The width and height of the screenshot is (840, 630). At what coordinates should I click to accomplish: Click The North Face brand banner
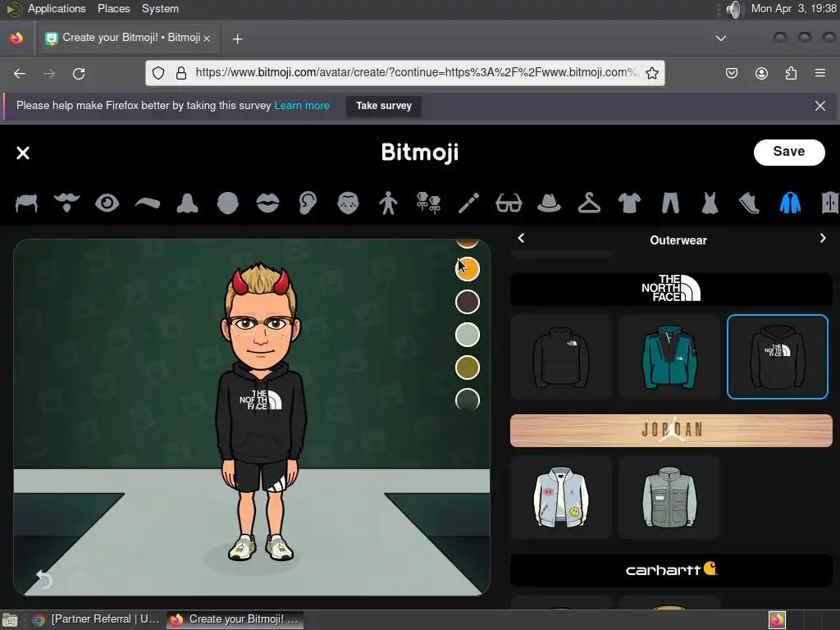[671, 290]
